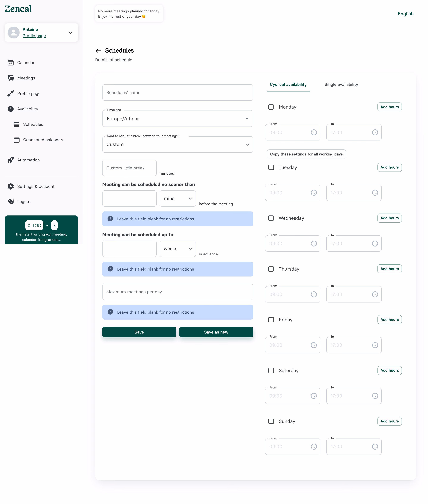The height and width of the screenshot is (504, 428).
Task: Click clock icon in Monday To field
Action: tap(375, 132)
